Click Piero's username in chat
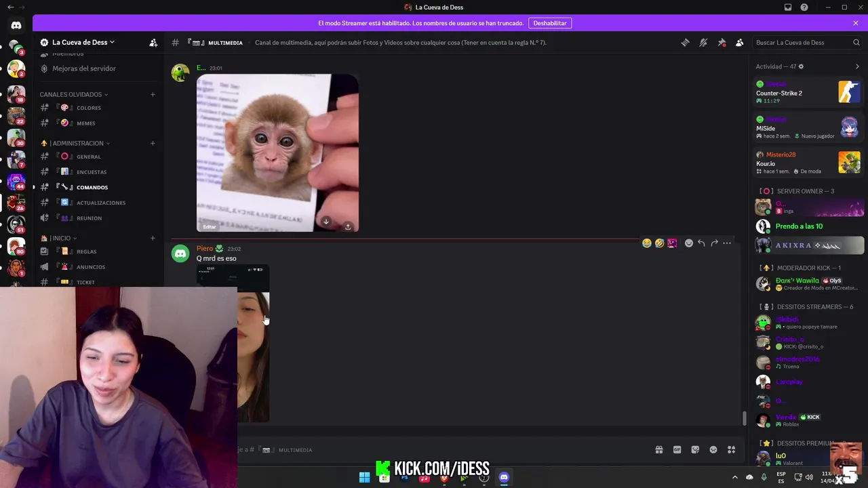 [205, 249]
